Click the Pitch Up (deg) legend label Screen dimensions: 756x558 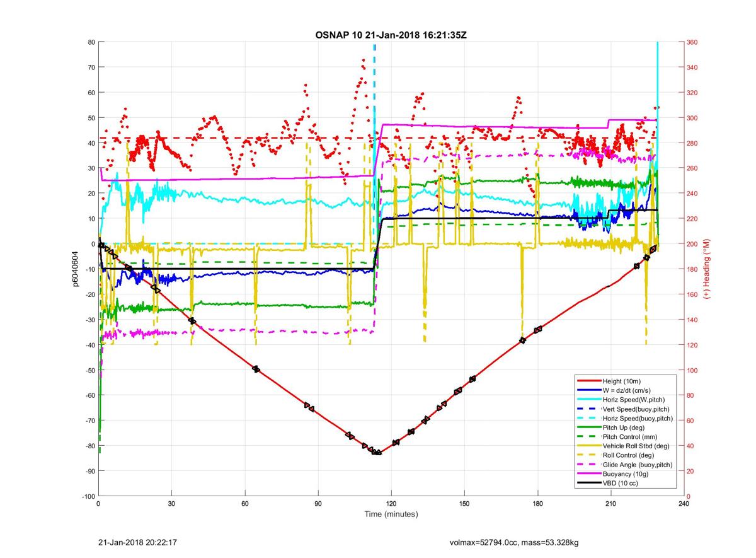tap(625, 427)
